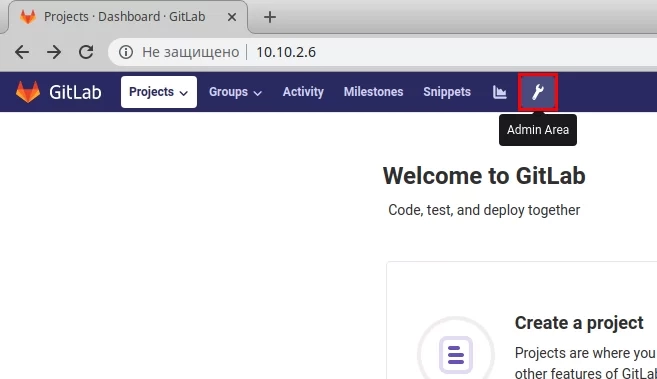657x379 pixels.
Task: Reload the page with the refresh icon
Action: [86, 52]
